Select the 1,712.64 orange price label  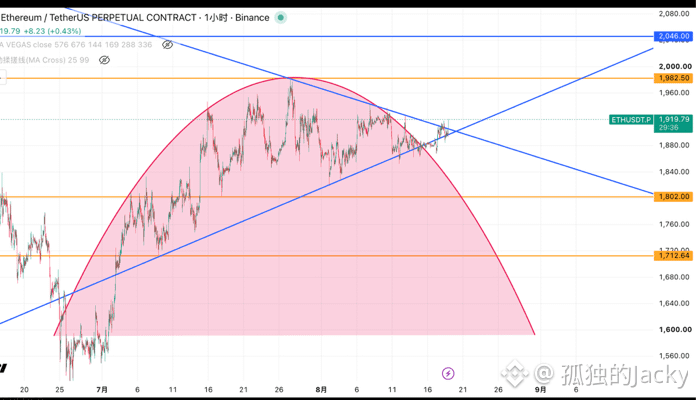673,256
